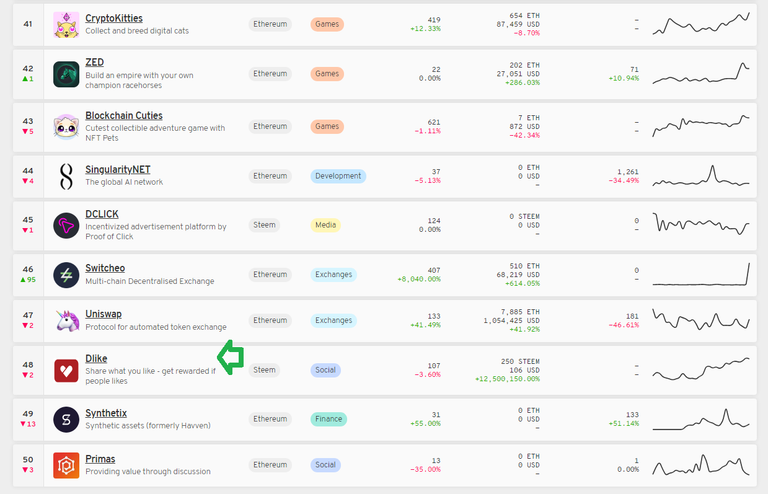Click the Uniswap unicorn logo icon
768x494 pixels.
pos(66,321)
